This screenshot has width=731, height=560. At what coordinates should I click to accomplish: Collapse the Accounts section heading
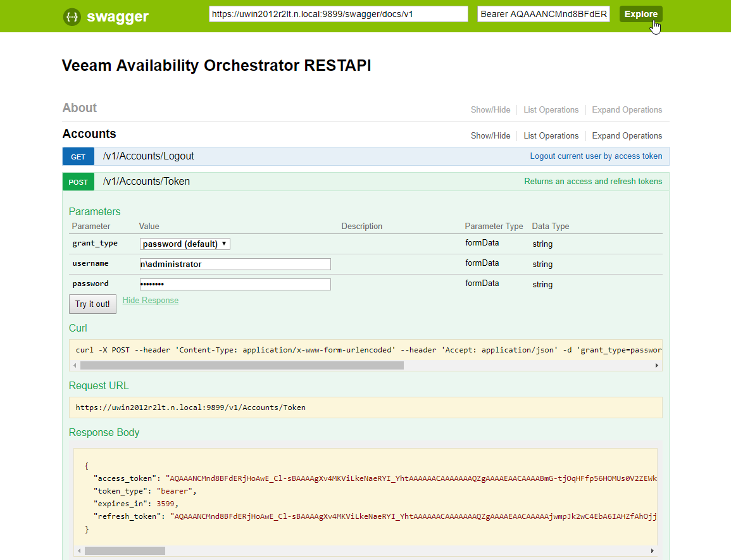pyautogui.click(x=89, y=134)
